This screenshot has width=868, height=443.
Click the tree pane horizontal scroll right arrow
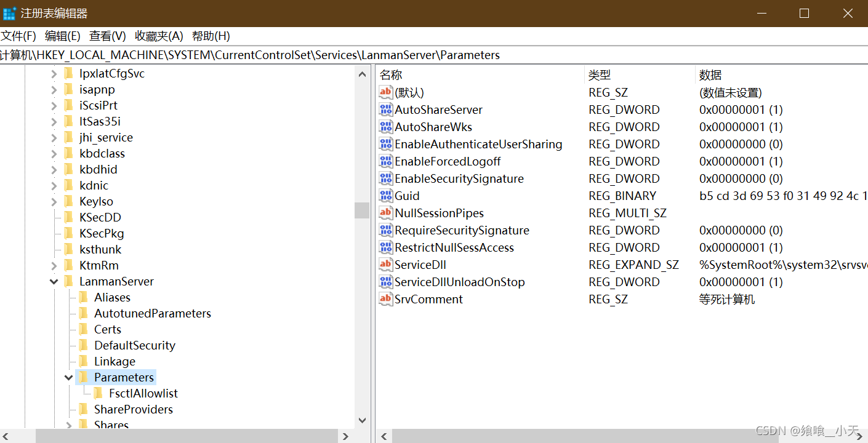[347, 436]
